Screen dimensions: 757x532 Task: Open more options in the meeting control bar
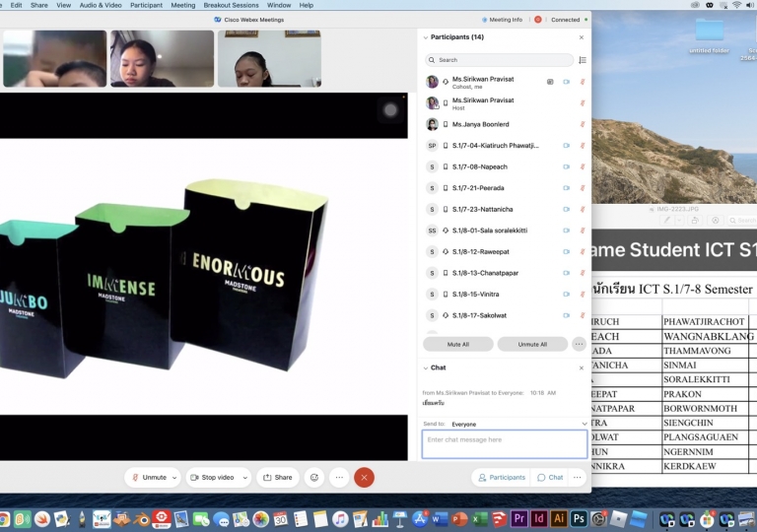(x=339, y=478)
